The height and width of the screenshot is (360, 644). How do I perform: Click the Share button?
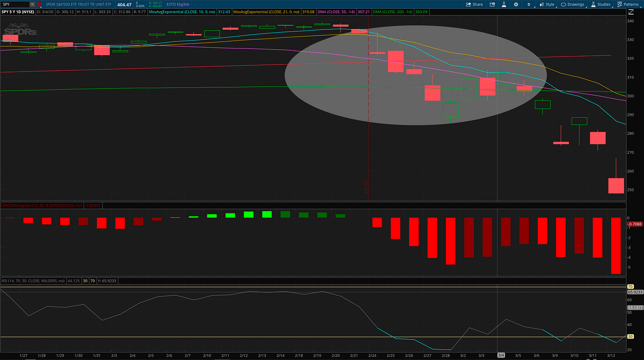point(474,4)
